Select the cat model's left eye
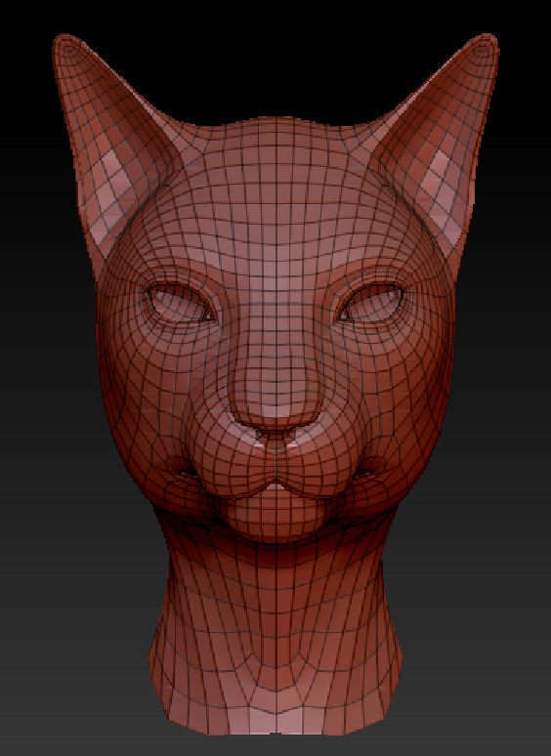Screen dimensions: 551x756 tap(181, 303)
